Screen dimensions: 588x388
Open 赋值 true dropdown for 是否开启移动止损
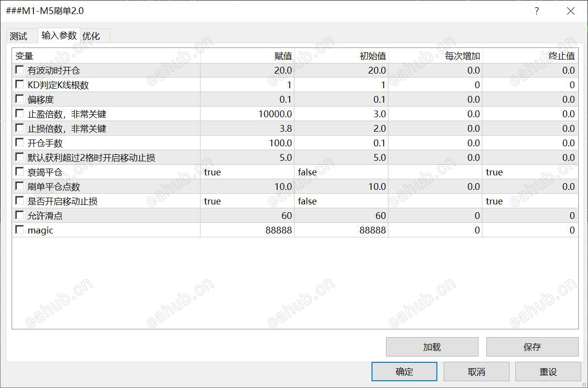click(x=248, y=201)
